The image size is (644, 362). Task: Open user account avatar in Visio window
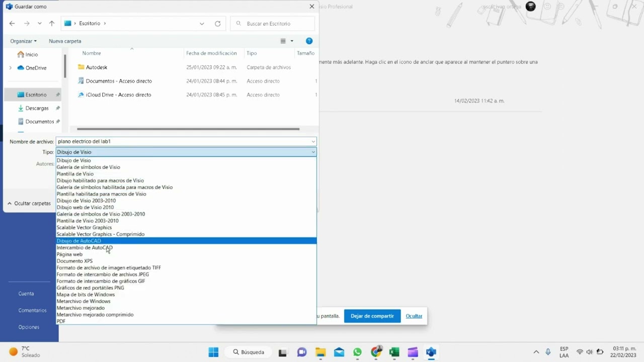click(x=530, y=7)
